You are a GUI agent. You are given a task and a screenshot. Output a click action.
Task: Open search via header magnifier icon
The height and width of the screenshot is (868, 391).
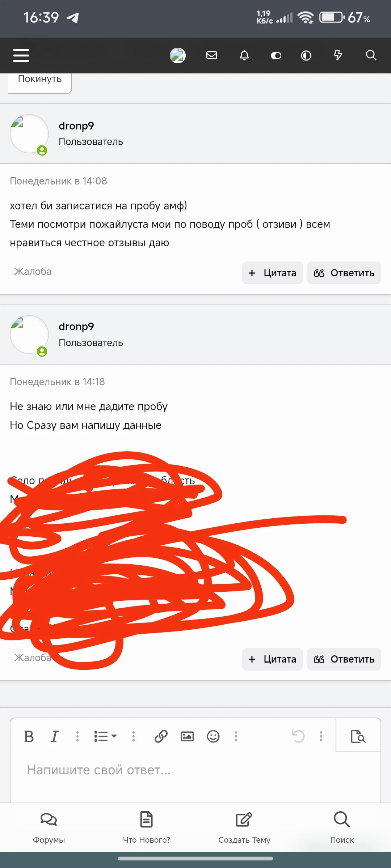[x=371, y=55]
